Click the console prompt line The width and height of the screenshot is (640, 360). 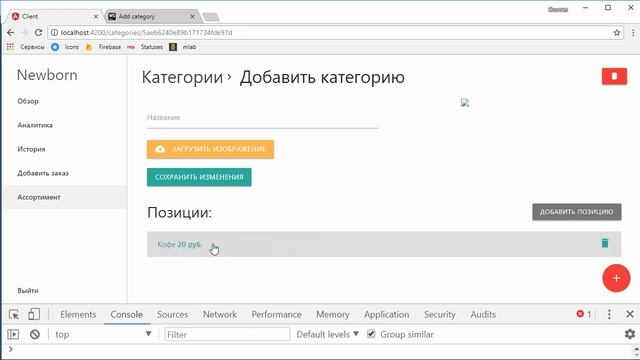click(320, 350)
